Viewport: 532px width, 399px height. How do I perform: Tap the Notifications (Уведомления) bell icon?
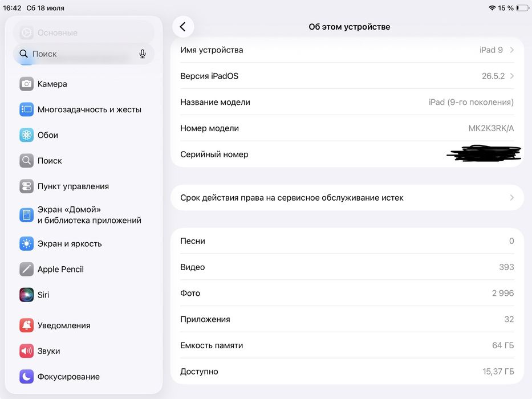(26, 325)
